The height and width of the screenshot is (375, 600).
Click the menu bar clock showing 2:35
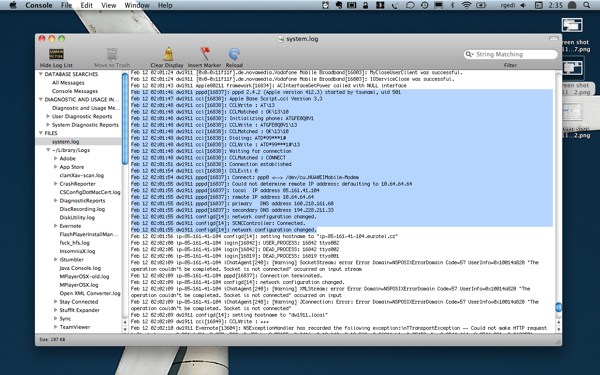555,5
